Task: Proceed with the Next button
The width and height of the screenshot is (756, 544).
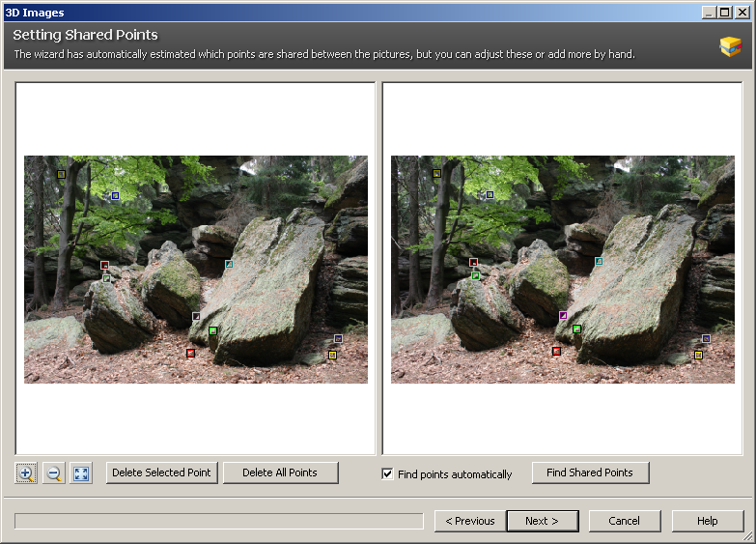Action: [543, 521]
